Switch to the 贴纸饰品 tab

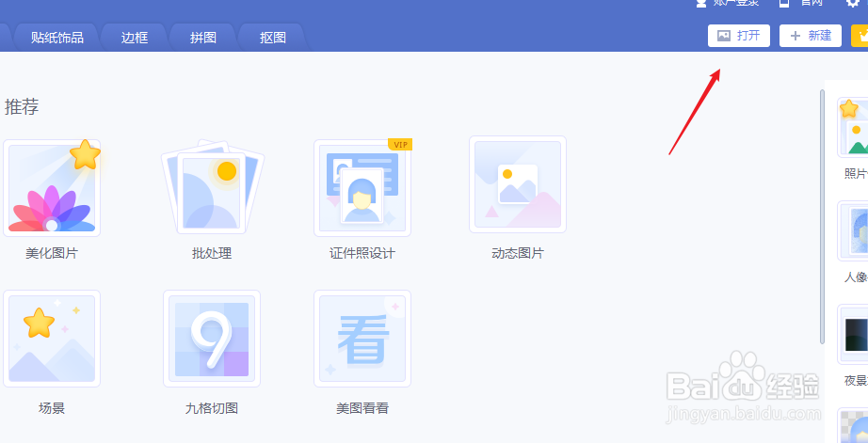57,38
